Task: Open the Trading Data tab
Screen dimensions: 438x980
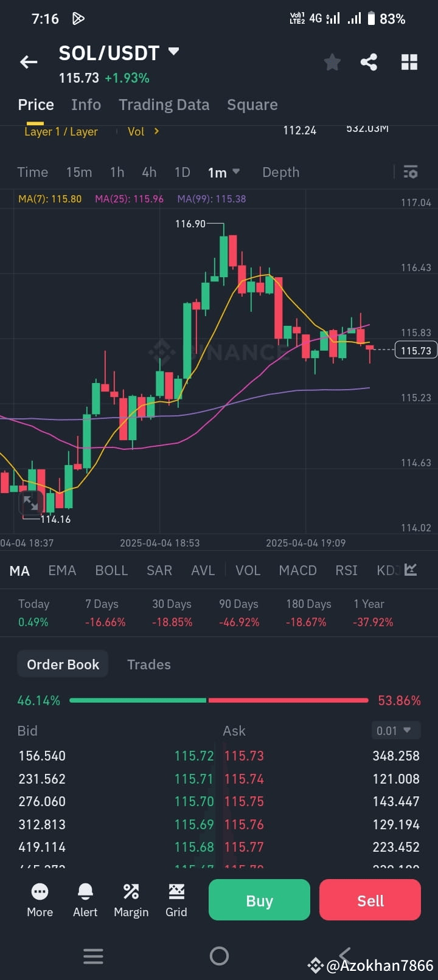Action: [x=164, y=105]
